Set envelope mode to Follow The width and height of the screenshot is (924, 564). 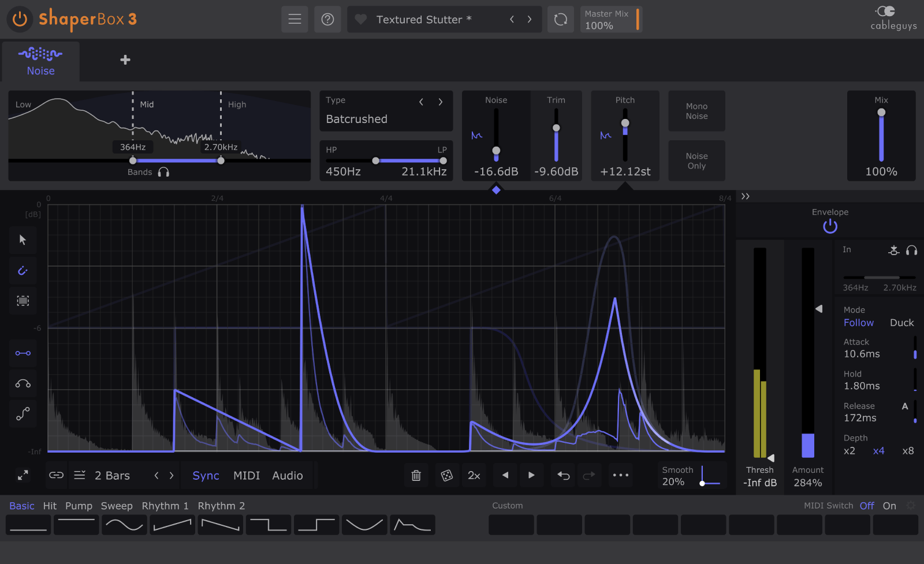(x=859, y=323)
